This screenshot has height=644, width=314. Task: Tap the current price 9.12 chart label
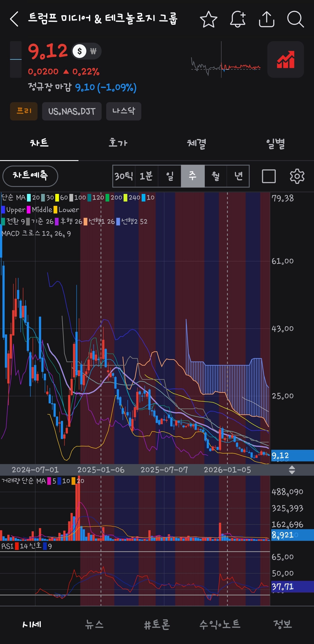[x=292, y=455]
